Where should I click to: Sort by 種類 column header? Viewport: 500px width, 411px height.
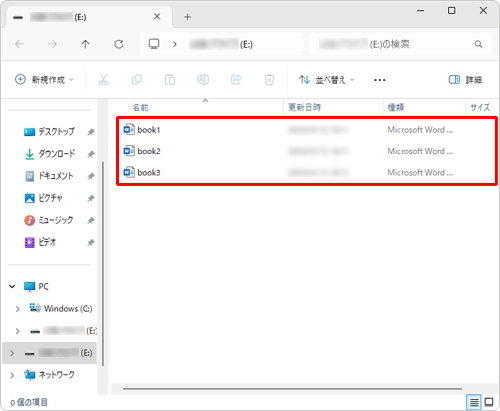pyautogui.click(x=396, y=107)
